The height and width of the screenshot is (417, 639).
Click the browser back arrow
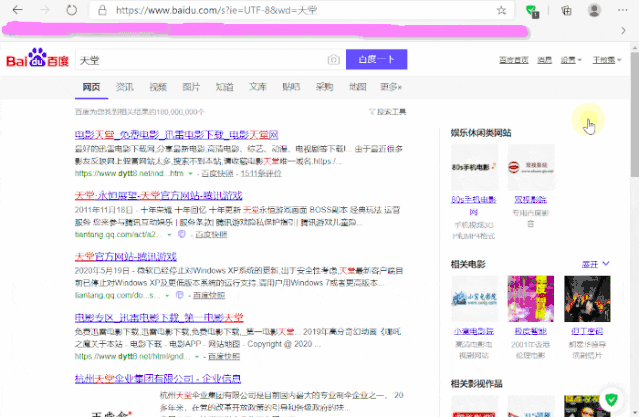pyautogui.click(x=15, y=10)
